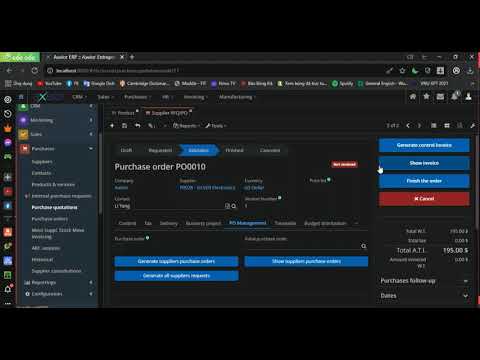Select the Validated status step
The image size is (480, 360).
click(199, 150)
